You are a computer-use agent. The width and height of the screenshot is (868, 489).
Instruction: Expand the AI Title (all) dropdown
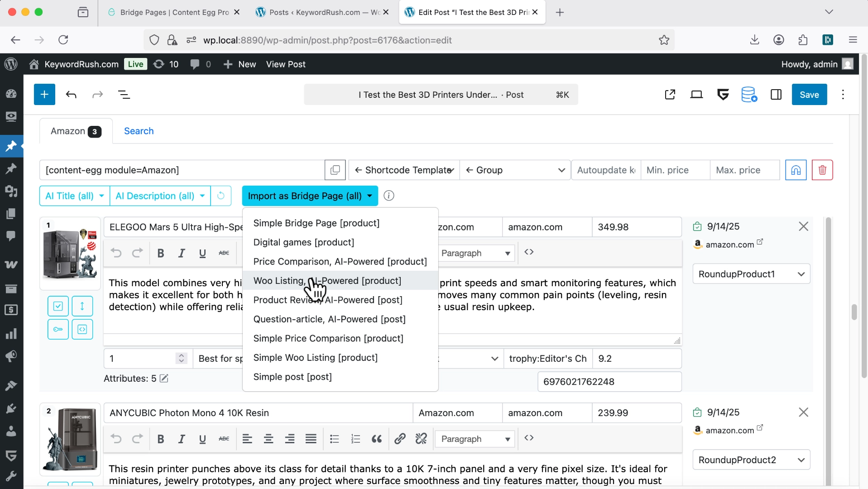(75, 196)
